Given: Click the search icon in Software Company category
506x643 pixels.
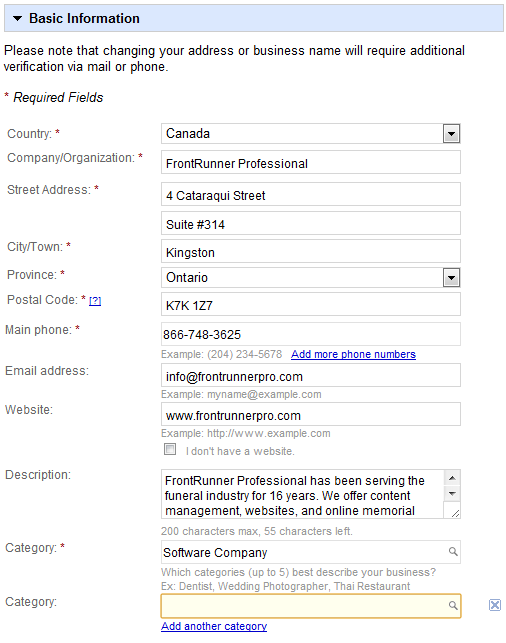Looking at the screenshot, I should pyautogui.click(x=453, y=552).
